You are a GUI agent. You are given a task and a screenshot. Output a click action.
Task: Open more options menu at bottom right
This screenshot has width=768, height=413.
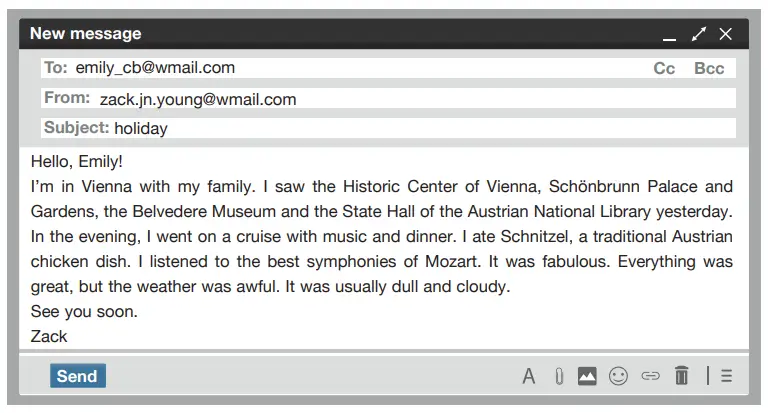point(726,377)
